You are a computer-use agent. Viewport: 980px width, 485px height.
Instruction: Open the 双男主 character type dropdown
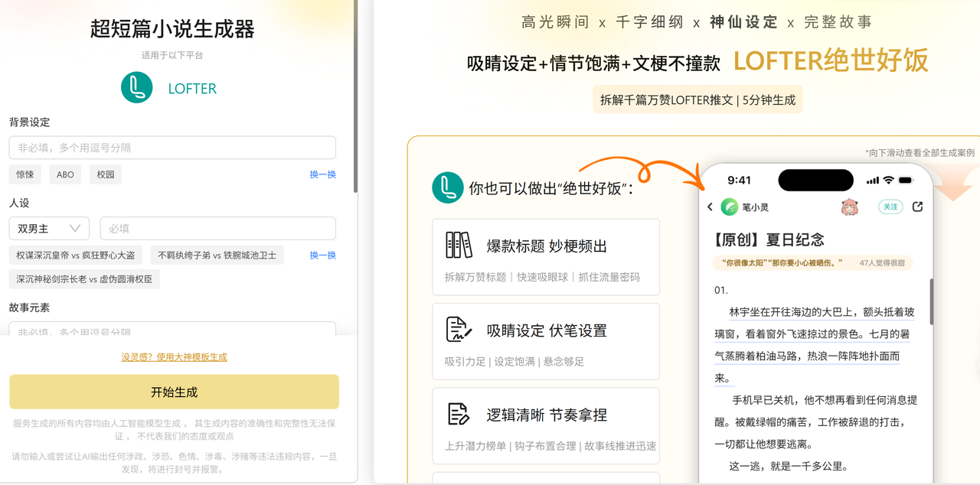49,228
